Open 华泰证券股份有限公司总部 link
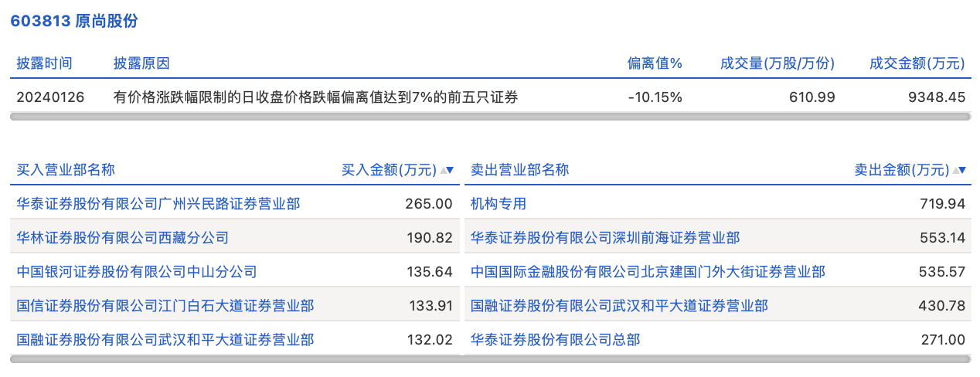980x377 pixels. pyautogui.click(x=555, y=340)
